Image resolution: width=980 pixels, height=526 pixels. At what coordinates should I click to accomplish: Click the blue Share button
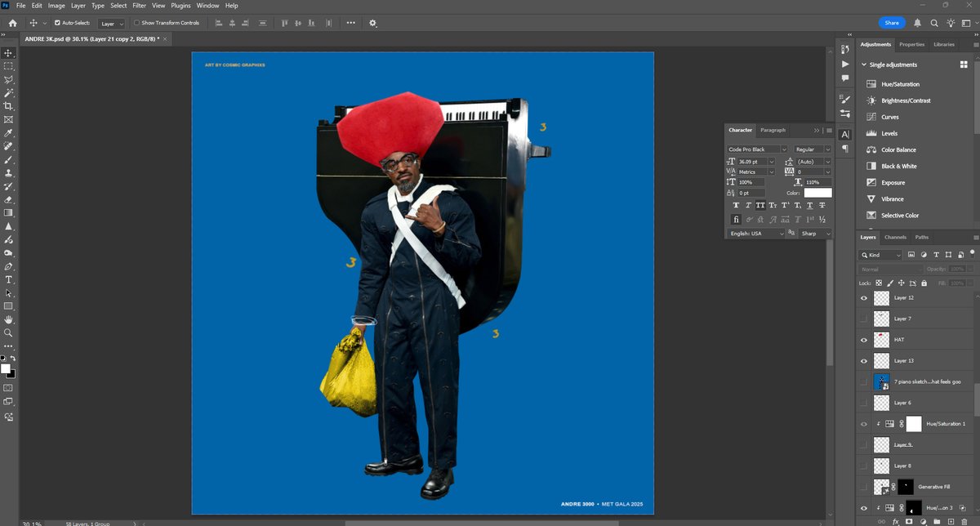891,23
